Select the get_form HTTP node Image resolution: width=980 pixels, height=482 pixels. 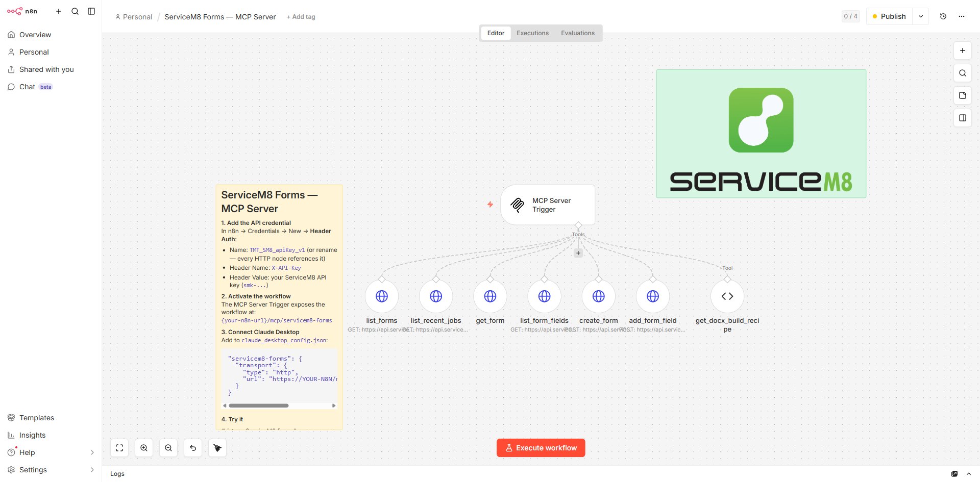pos(490,296)
